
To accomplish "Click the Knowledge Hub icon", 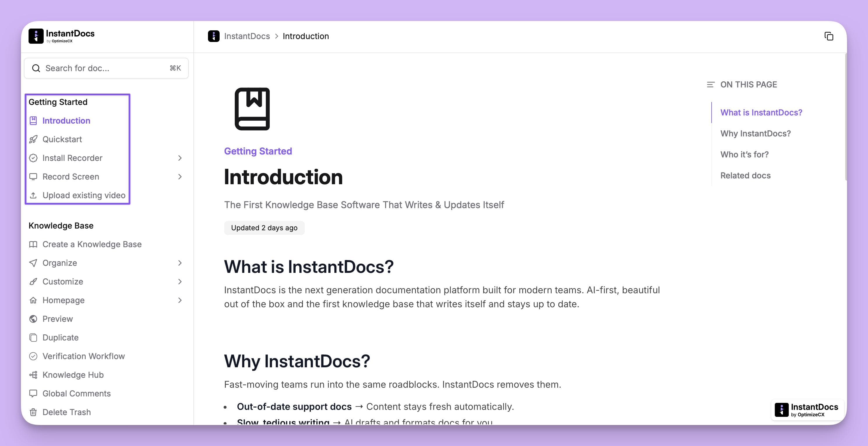I will coord(33,375).
